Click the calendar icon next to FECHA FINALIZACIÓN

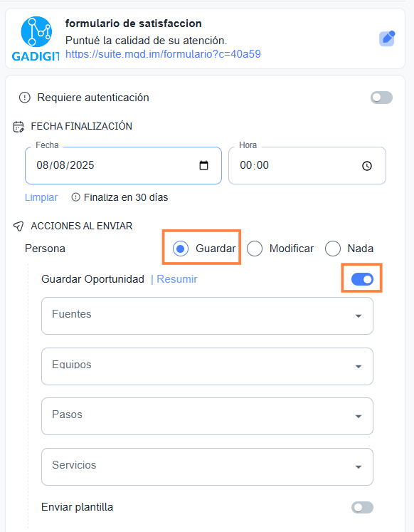coord(18,127)
